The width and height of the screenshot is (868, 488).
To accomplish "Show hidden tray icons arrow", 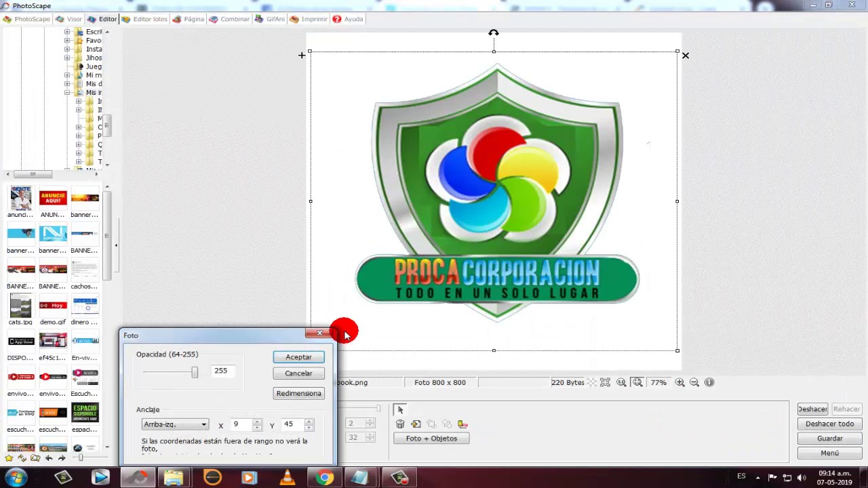I will (757, 478).
